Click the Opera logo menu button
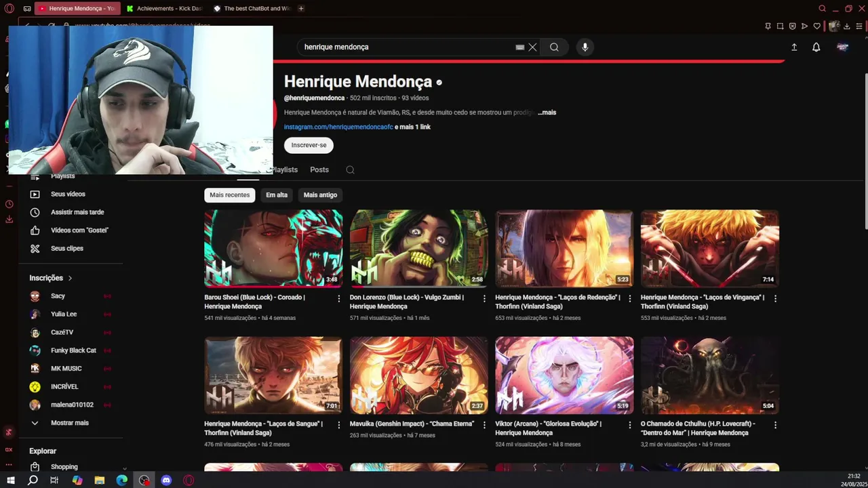 (x=9, y=8)
